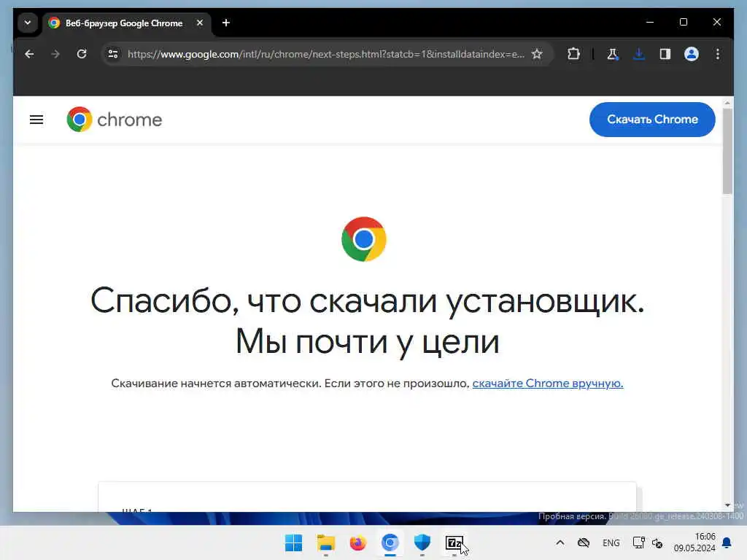
Task: Open the muted volume tray icon
Action: [657, 542]
